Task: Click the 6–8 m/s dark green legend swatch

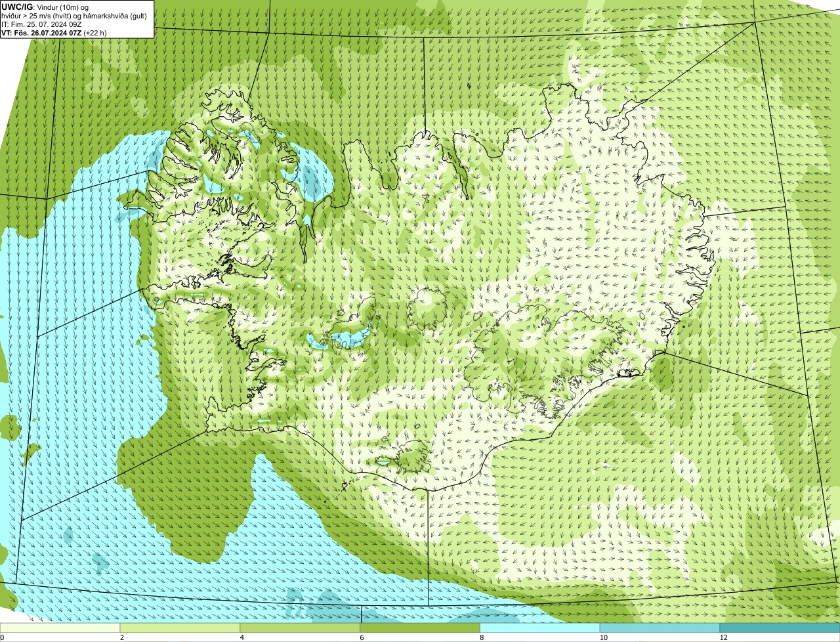Action: (421, 628)
